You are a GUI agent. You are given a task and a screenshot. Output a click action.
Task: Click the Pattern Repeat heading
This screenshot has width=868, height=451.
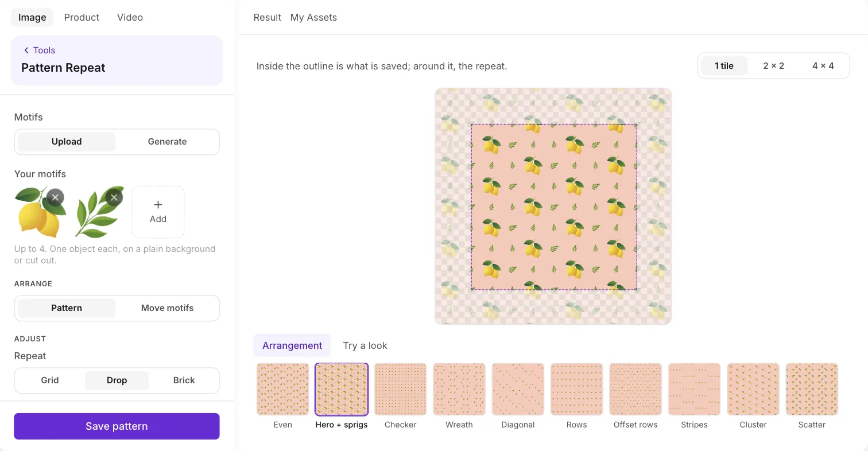[63, 68]
